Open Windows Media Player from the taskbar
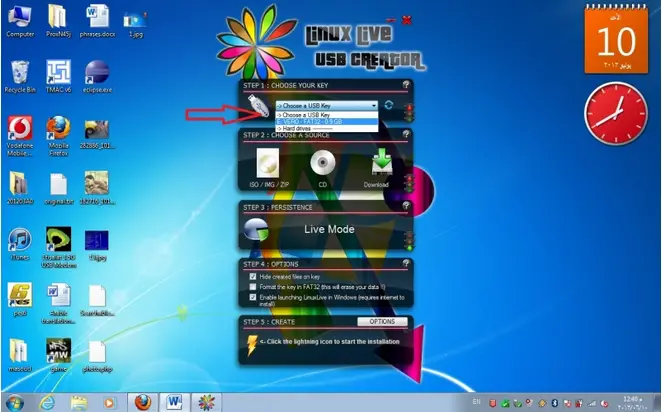 coord(109,403)
